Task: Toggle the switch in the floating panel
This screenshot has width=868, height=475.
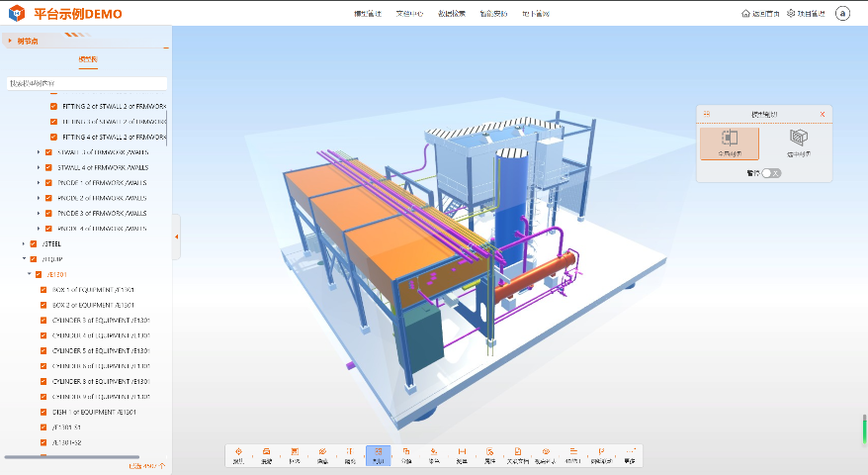Action: click(x=770, y=173)
